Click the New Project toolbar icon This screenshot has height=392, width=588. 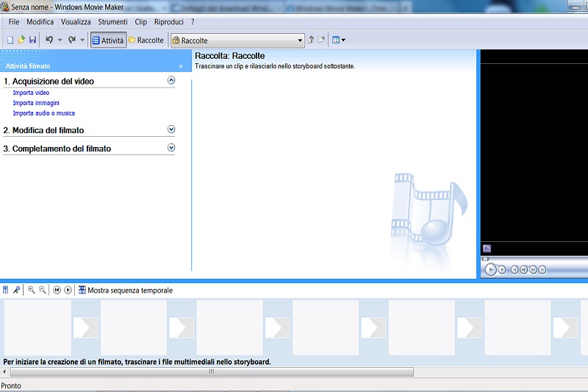10,40
